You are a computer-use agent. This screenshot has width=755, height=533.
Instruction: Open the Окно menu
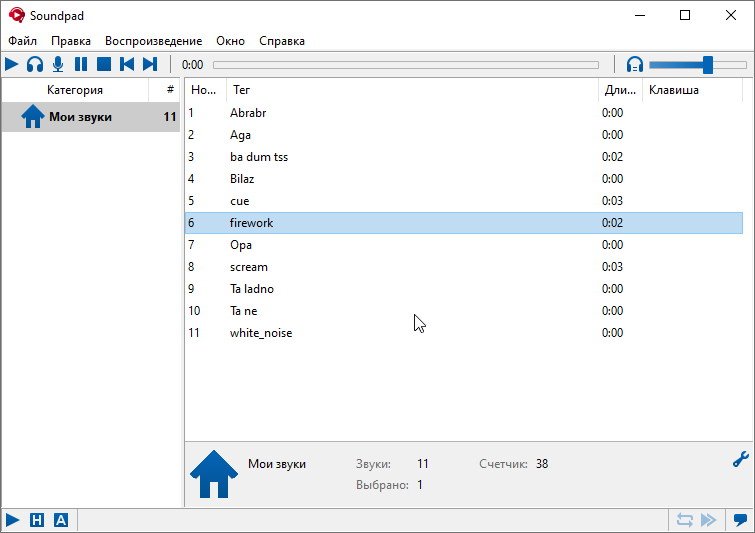point(230,41)
